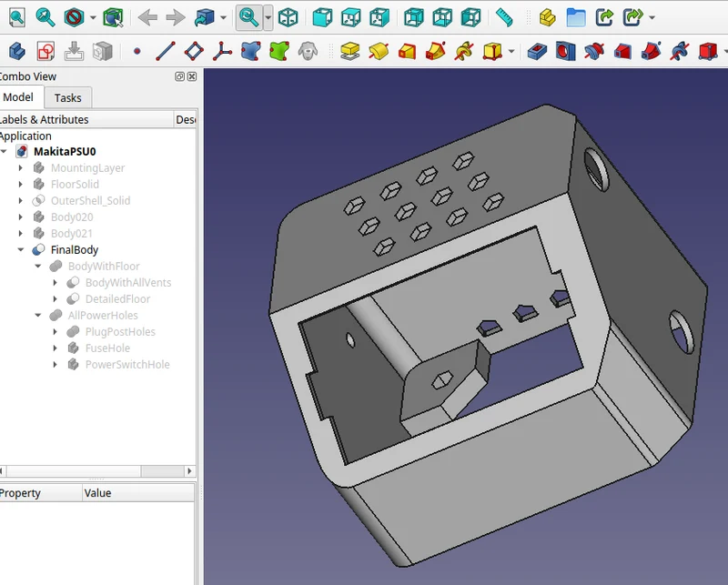Open the Make sub-link dropdown arrow
This screenshot has width=728, height=585.
pos(652,17)
